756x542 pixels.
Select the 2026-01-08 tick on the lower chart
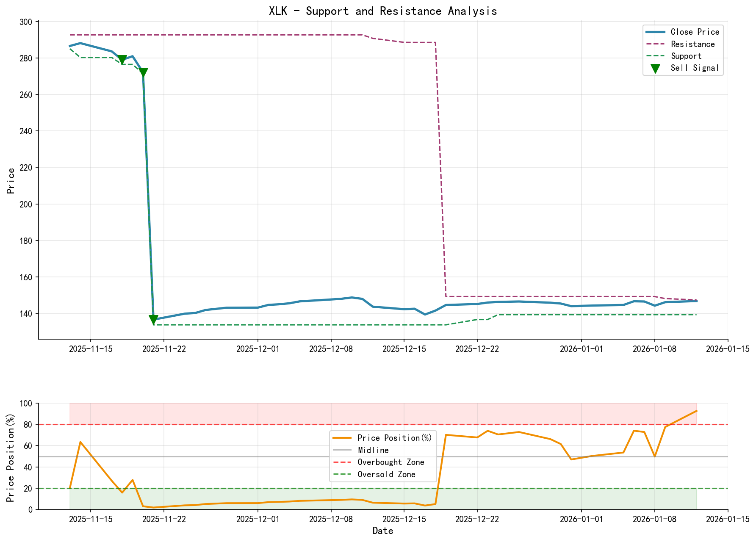[x=654, y=519]
